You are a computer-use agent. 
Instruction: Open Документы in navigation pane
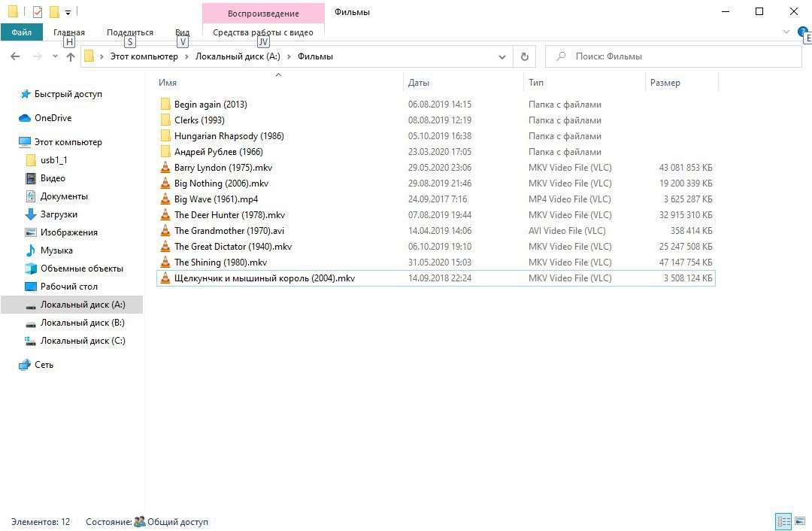click(x=64, y=196)
